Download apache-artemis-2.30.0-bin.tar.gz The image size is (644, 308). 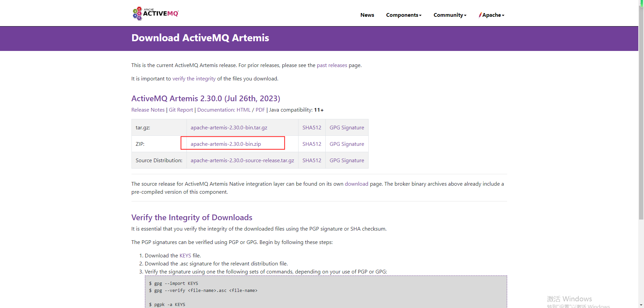[x=229, y=128]
